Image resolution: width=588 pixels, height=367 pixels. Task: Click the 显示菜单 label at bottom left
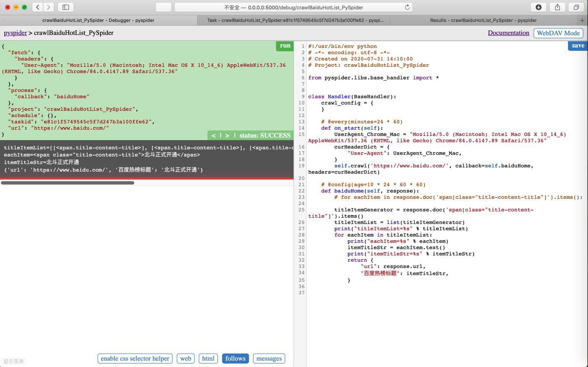tap(13, 361)
